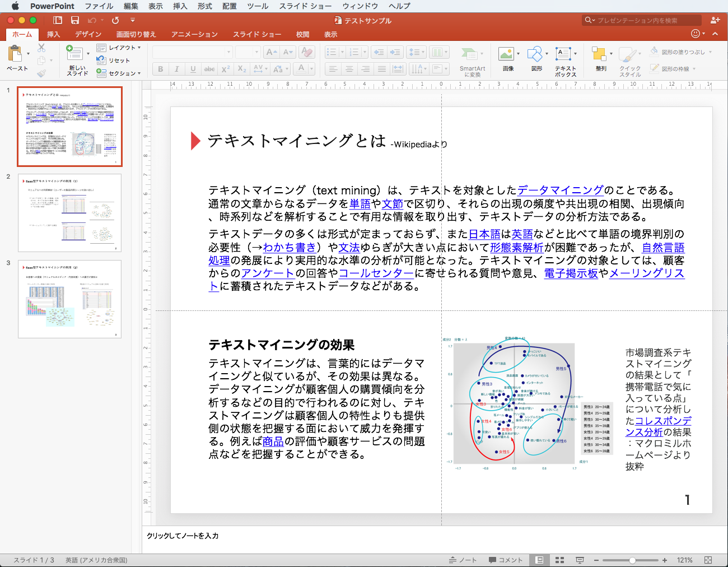Click the リセット reset icon
This screenshot has height=567, width=728.
point(101,60)
